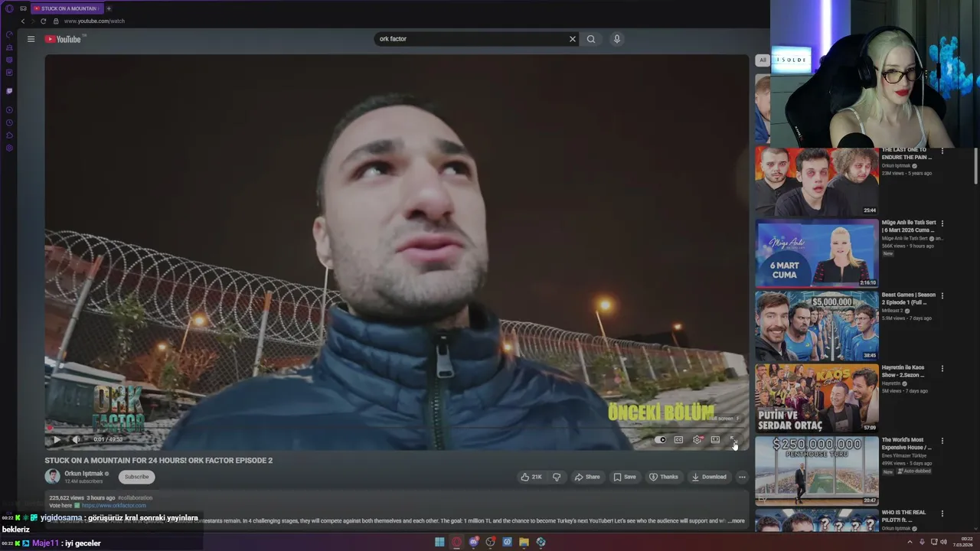Click the page scrollbar on the right
Viewport: 980px width, 551px height.
pos(976,165)
